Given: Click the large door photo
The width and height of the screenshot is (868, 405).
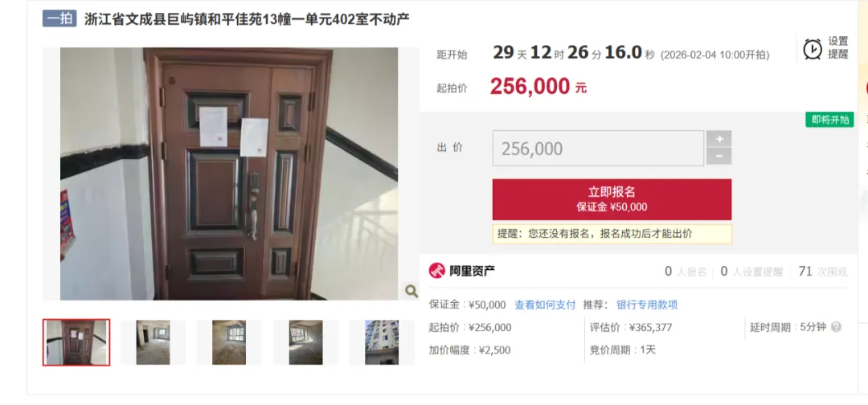Looking at the screenshot, I should [229, 174].
